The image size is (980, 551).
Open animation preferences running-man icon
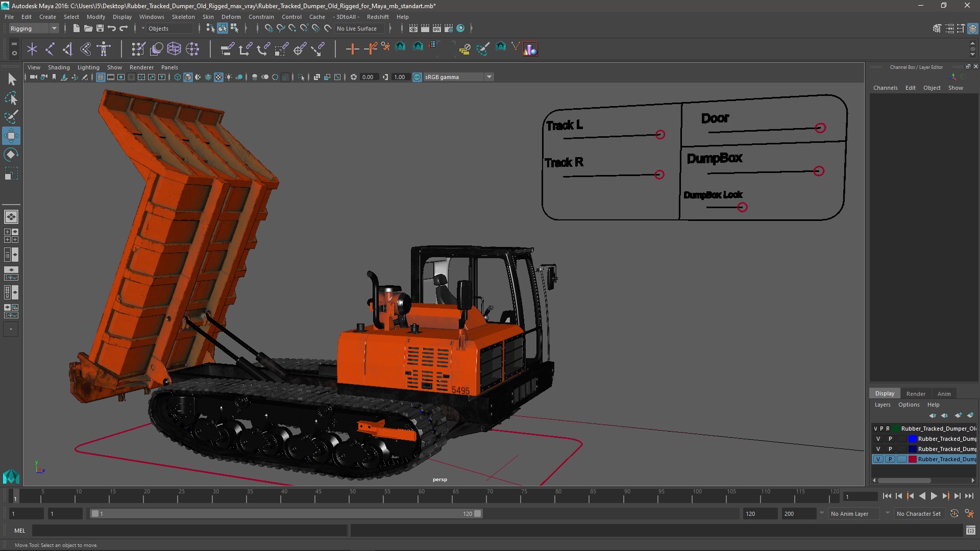[x=969, y=514]
